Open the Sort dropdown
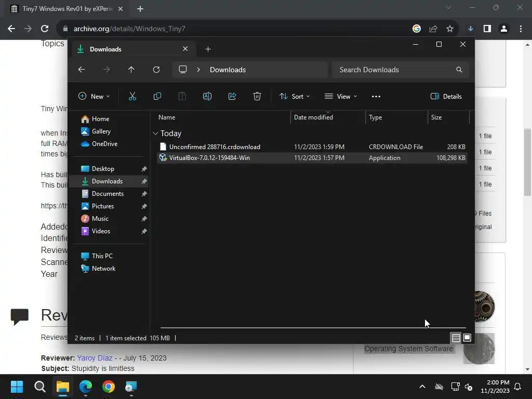Image resolution: width=532 pixels, height=399 pixels. pos(295,96)
